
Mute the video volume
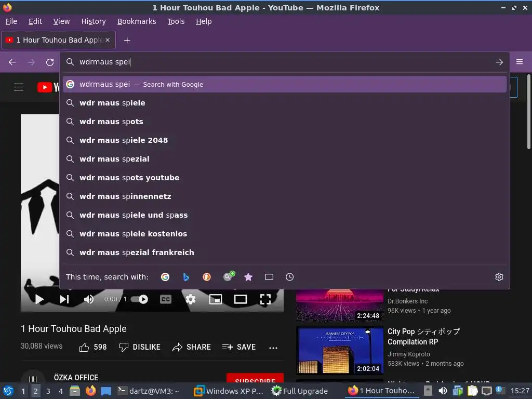88,299
